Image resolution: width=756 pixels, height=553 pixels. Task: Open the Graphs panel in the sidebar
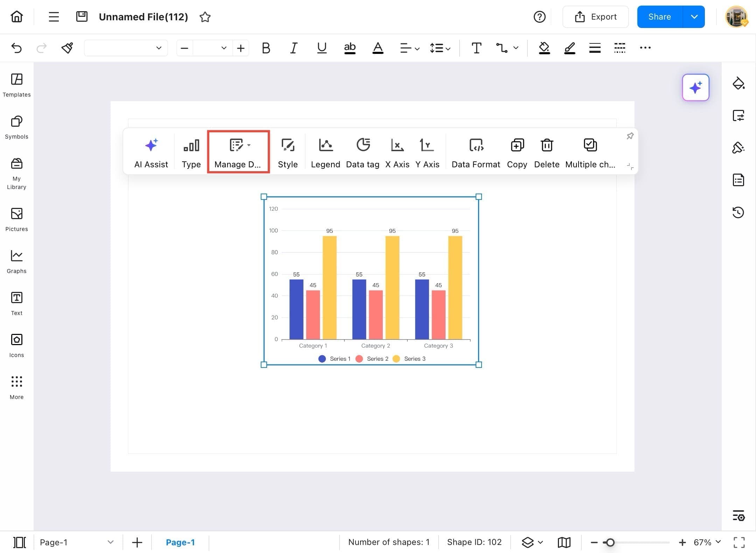coord(16,261)
